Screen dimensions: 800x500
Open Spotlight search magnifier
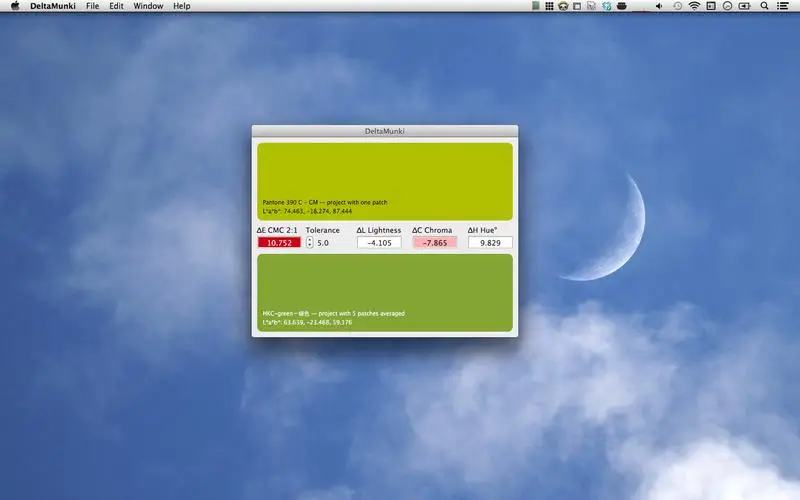pos(764,6)
